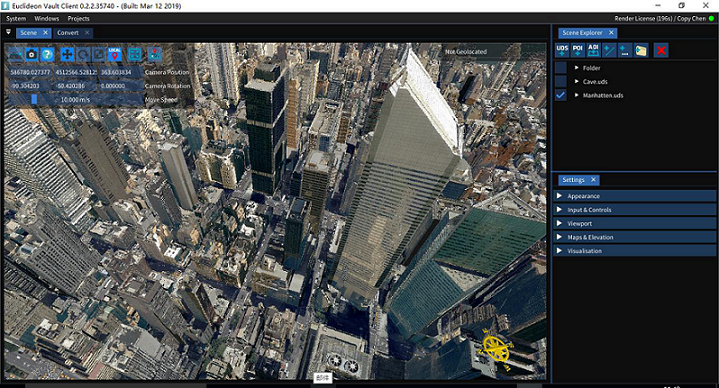Expand the Manhatten.uds tree node arrow

click(576, 95)
